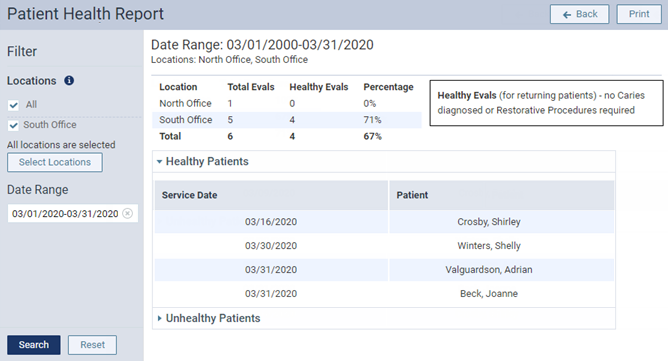The image size is (668, 361).
Task: Expand the Unhealthy Patients section
Action: coord(159,318)
